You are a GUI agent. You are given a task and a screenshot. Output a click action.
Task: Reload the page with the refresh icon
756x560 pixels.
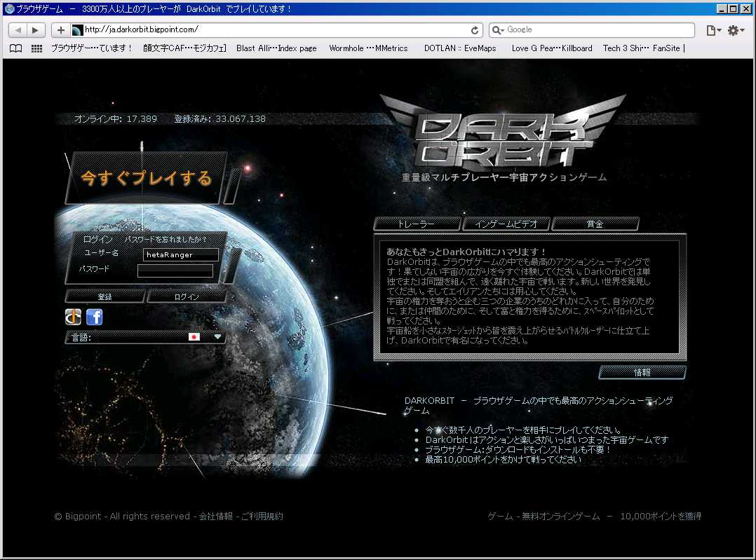click(475, 30)
